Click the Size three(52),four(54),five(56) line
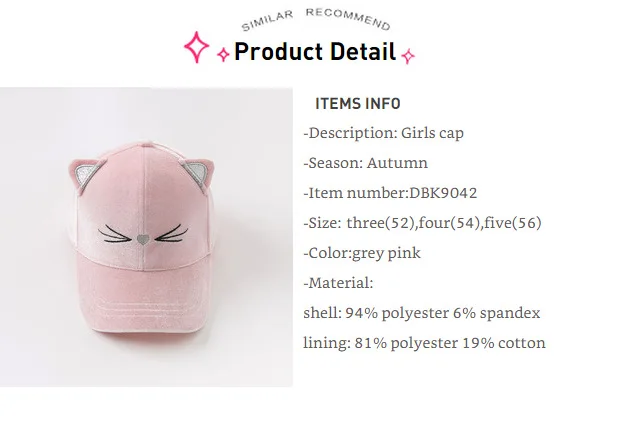Screen dimensions: 620x433 click(x=422, y=223)
